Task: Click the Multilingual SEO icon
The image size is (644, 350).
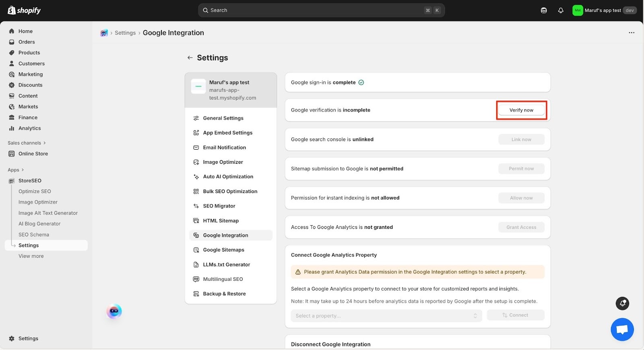Action: pos(196,279)
